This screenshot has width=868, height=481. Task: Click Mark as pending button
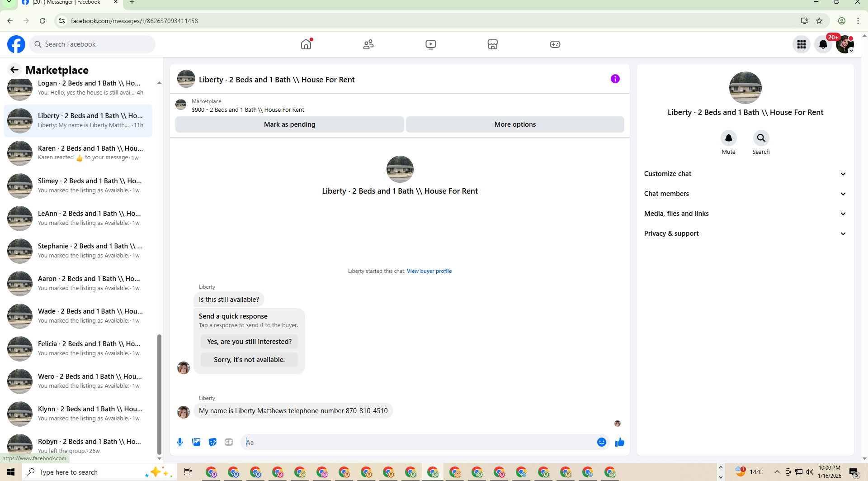point(290,124)
